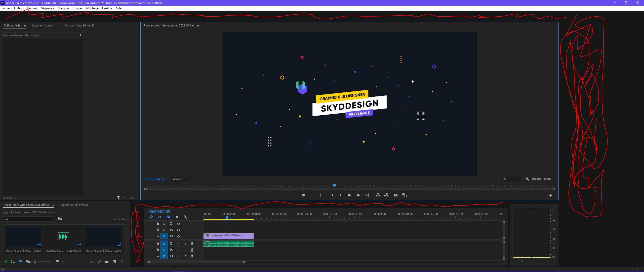
Task: Mute the A1 audio track
Action: click(178, 244)
